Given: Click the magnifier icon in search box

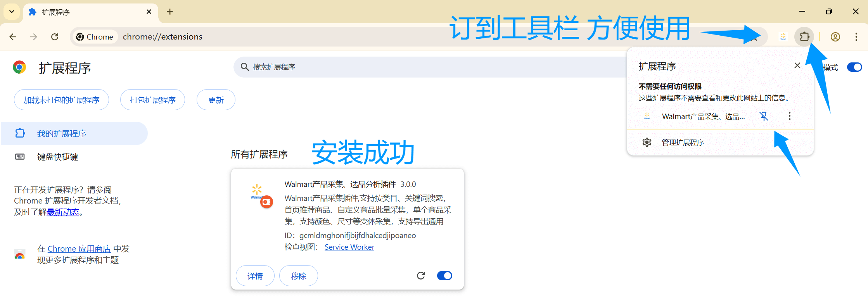Looking at the screenshot, I should click(245, 67).
